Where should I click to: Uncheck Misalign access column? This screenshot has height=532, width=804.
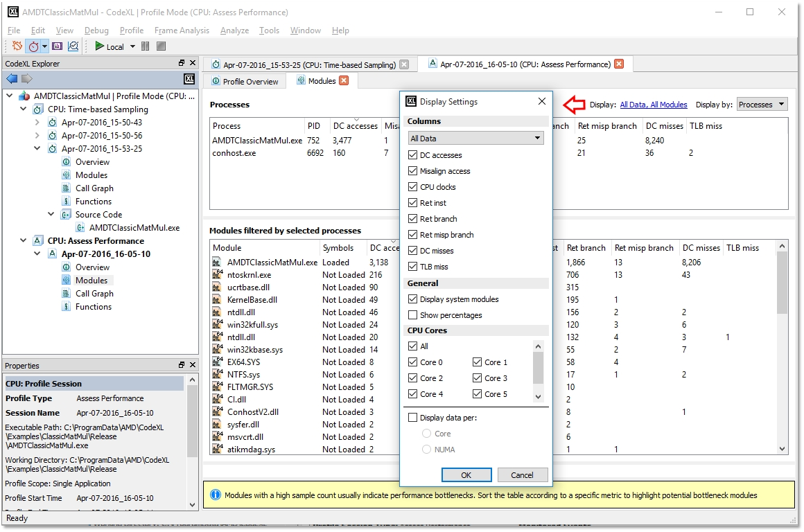[x=413, y=170]
